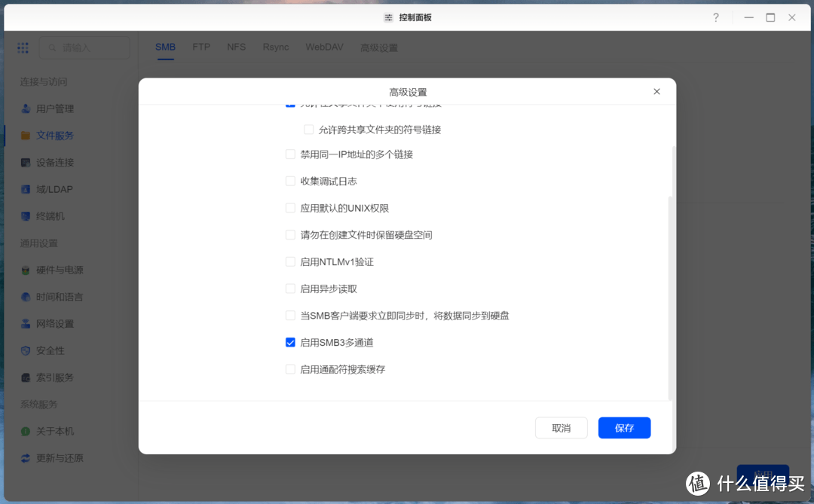Enable the 收集调试日志 checkbox
The height and width of the screenshot is (504, 814).
click(290, 181)
